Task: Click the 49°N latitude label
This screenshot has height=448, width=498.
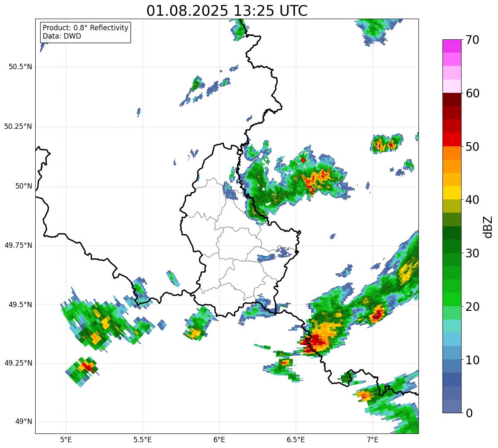Action: pyautogui.click(x=24, y=422)
